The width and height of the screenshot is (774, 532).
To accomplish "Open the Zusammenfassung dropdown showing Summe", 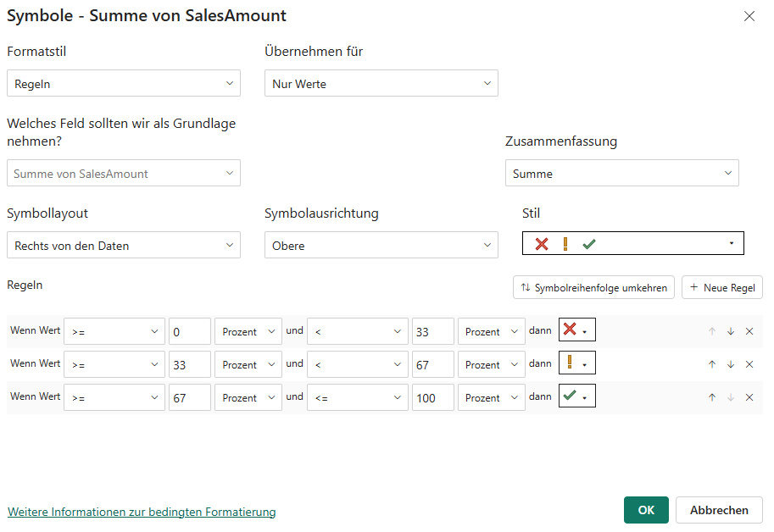I will [x=621, y=172].
